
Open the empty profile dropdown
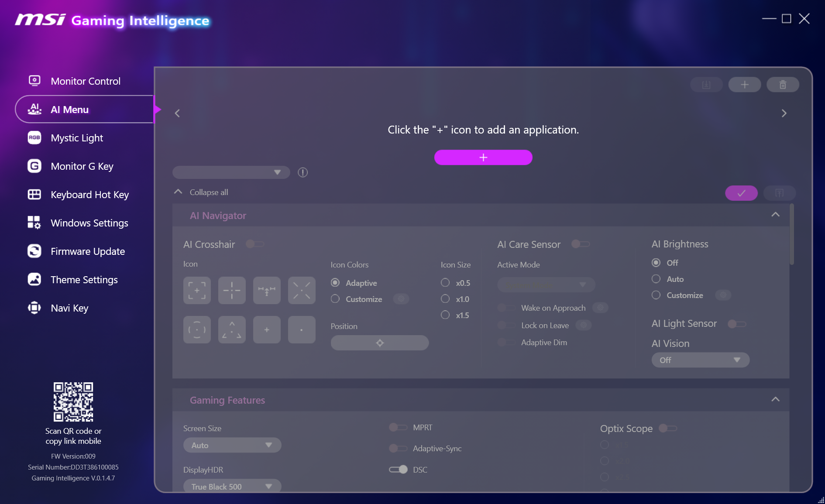pos(231,172)
